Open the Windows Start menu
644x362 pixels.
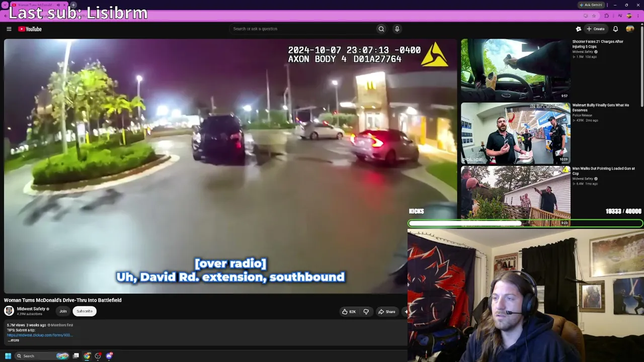pos(8,356)
